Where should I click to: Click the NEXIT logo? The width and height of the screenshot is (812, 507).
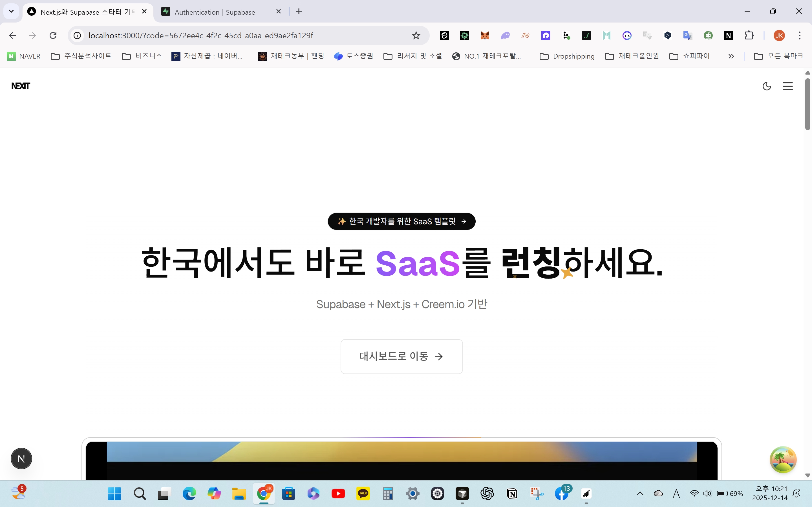tap(21, 86)
